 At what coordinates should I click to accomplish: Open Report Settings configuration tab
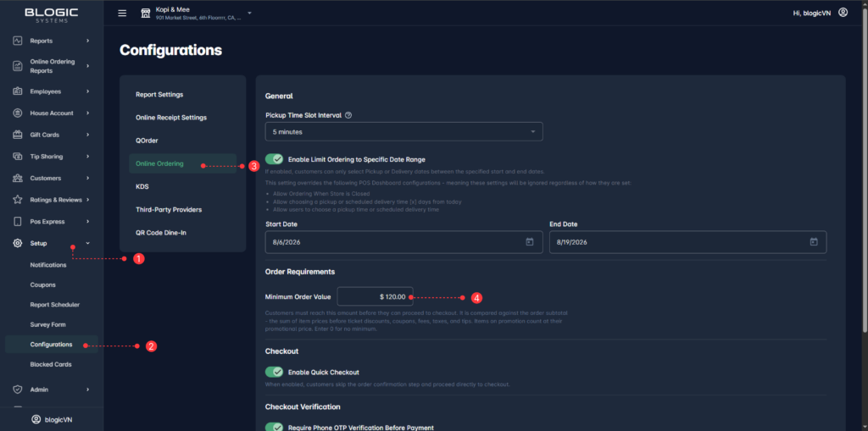[x=183, y=95]
